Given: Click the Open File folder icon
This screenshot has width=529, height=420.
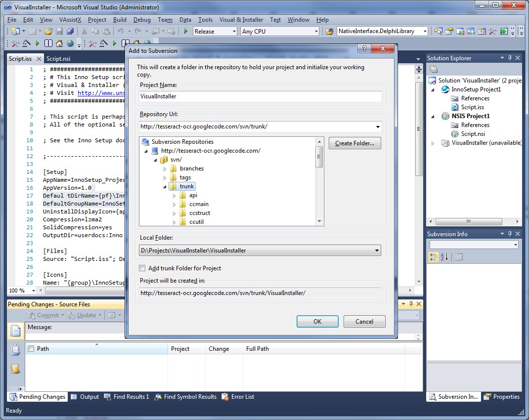Looking at the screenshot, I should click(x=48, y=31).
